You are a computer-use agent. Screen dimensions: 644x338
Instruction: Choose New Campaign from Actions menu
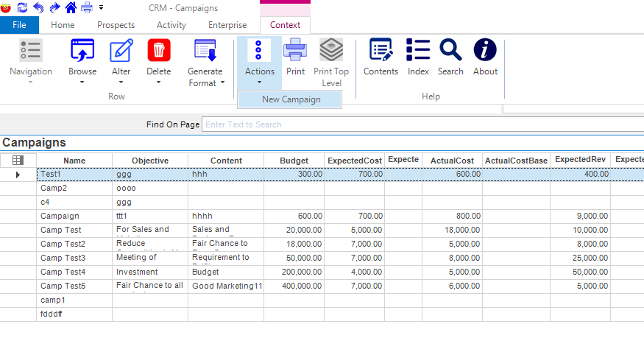click(x=291, y=99)
